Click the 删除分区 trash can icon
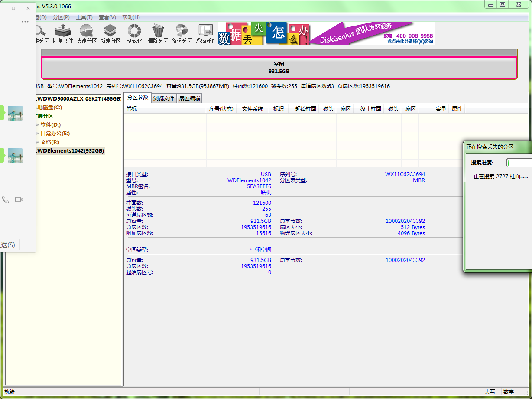532x399 pixels. 158,34
